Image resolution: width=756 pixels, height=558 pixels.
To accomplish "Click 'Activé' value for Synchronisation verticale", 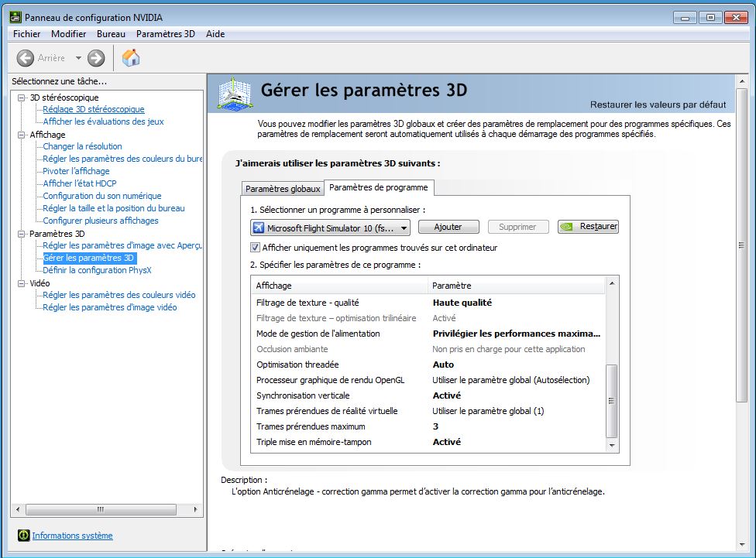I will [x=447, y=395].
